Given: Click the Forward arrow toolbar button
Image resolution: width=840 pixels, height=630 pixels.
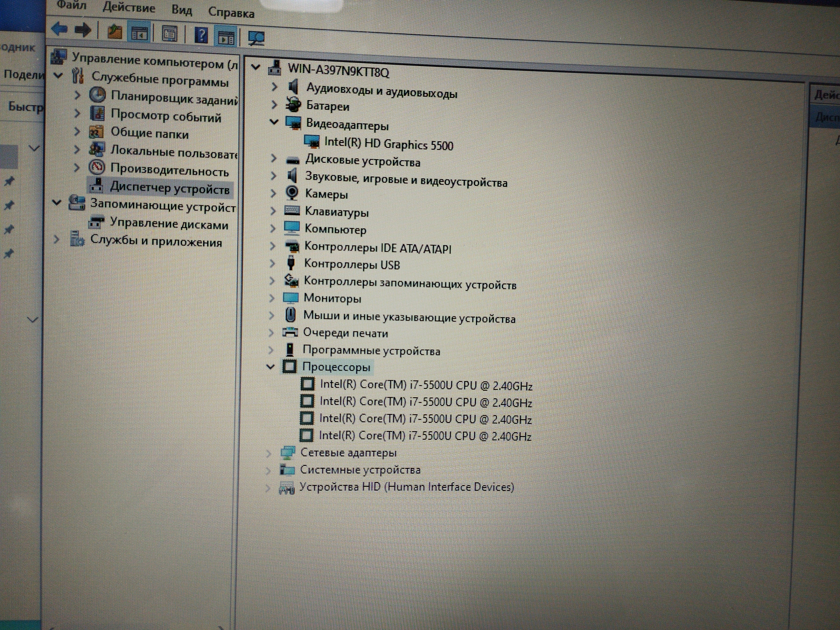Looking at the screenshot, I should [83, 30].
